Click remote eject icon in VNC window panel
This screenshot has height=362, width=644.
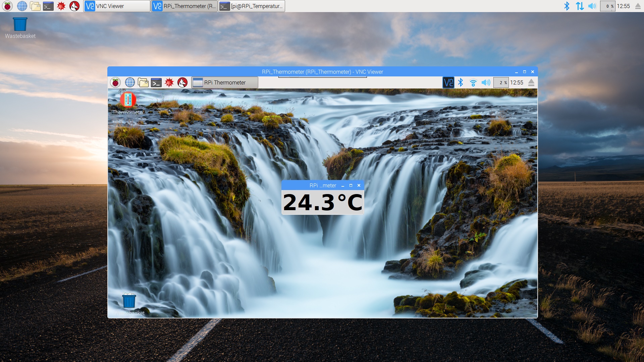[531, 82]
